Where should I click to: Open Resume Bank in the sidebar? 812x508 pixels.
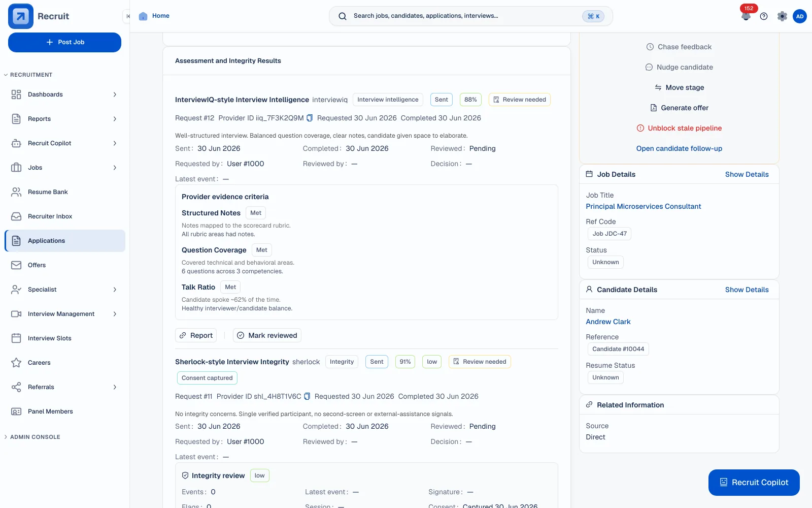[65, 192]
